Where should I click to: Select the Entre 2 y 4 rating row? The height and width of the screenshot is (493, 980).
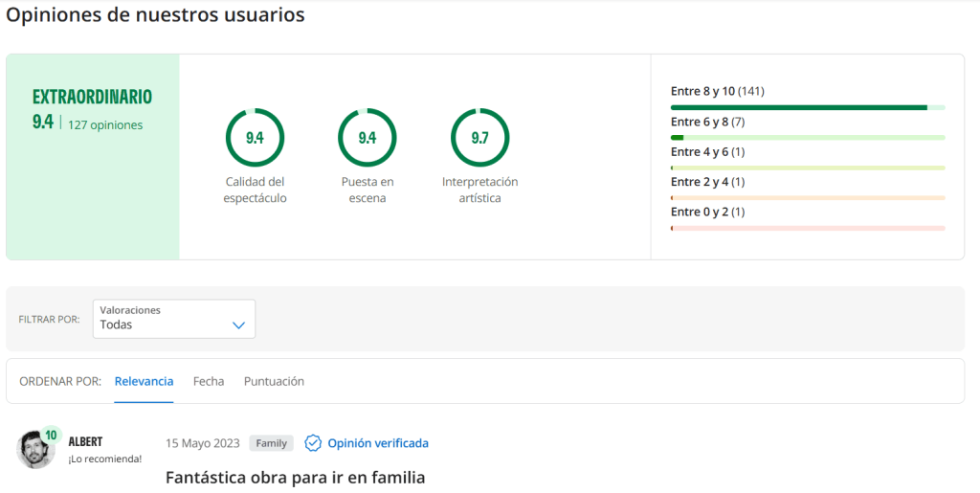808,190
